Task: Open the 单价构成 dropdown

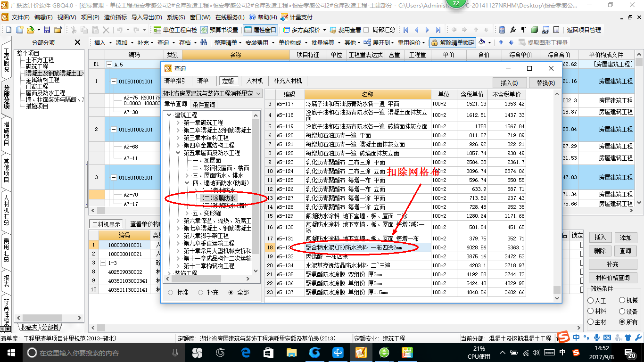Action: tap(291, 42)
